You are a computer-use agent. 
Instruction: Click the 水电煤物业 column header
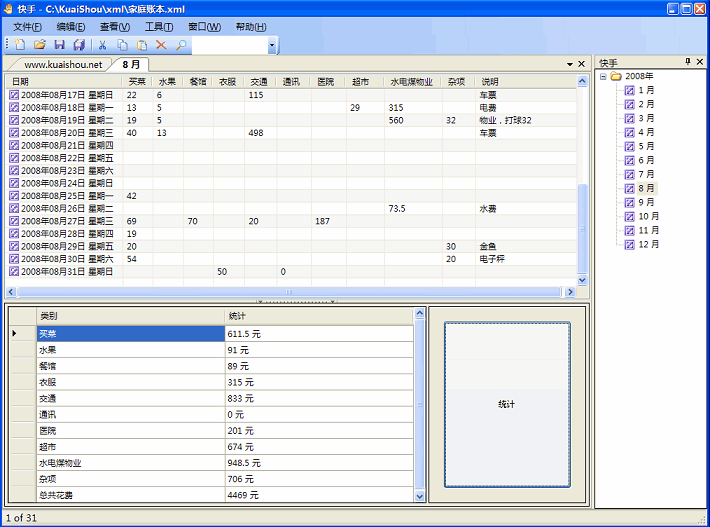pyautogui.click(x=411, y=82)
